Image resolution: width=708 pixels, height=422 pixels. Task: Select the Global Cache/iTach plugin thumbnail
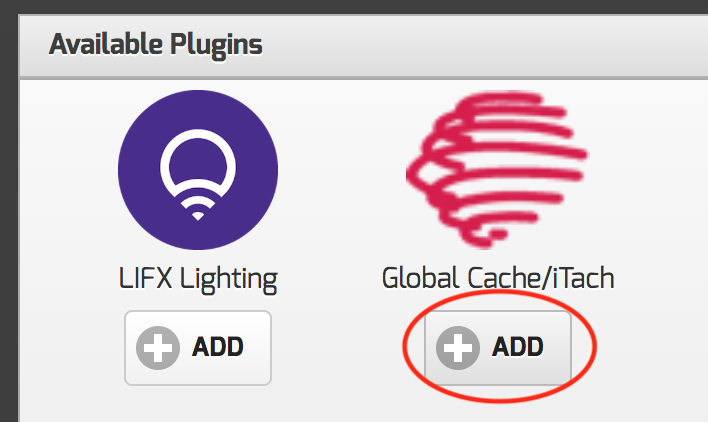(x=497, y=175)
